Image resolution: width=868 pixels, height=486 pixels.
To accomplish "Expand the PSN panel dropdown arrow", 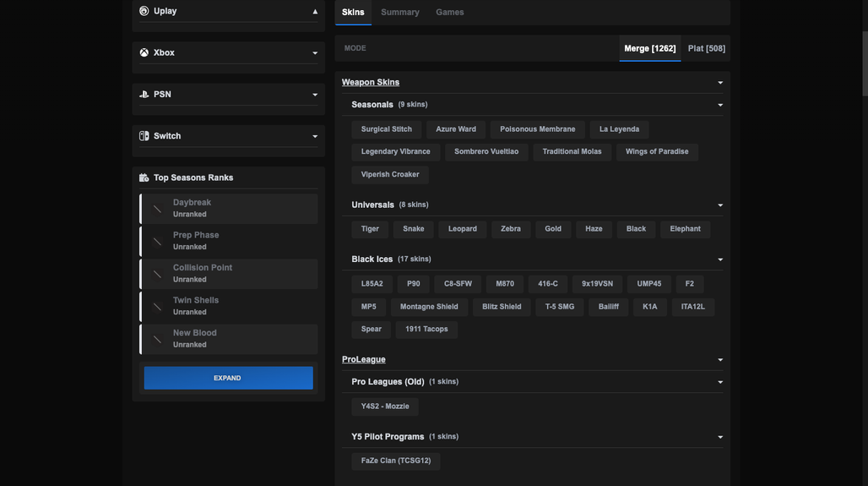I will coord(315,95).
